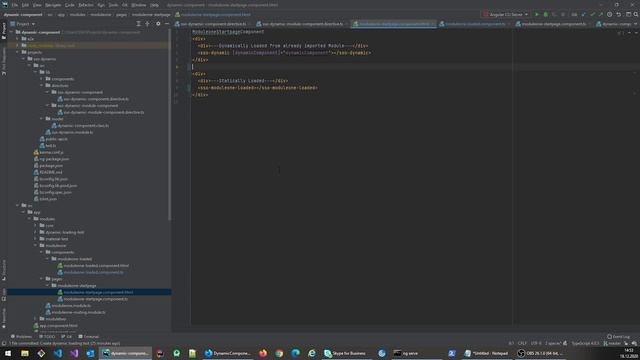
Task: Open the Navigate menu
Action: 53,5
